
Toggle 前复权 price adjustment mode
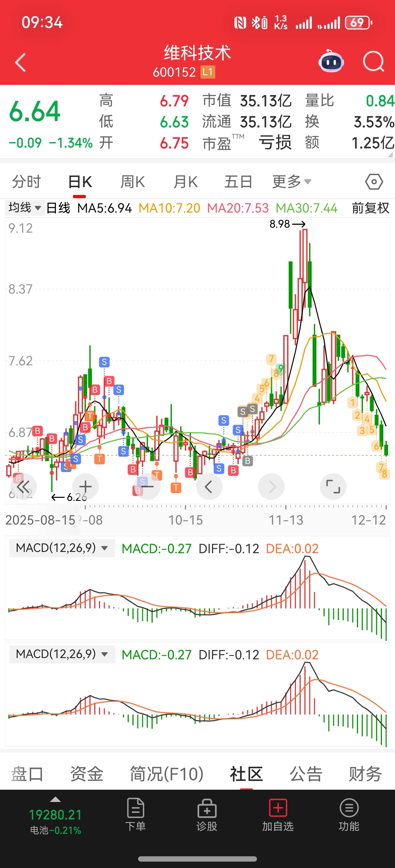point(370,208)
